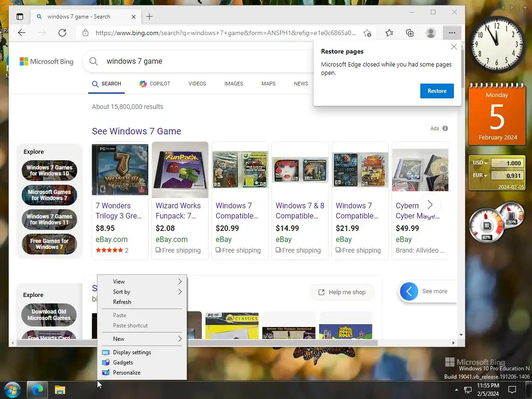Go back to the previous page
Image resolution: width=532 pixels, height=399 pixels.
click(22, 33)
